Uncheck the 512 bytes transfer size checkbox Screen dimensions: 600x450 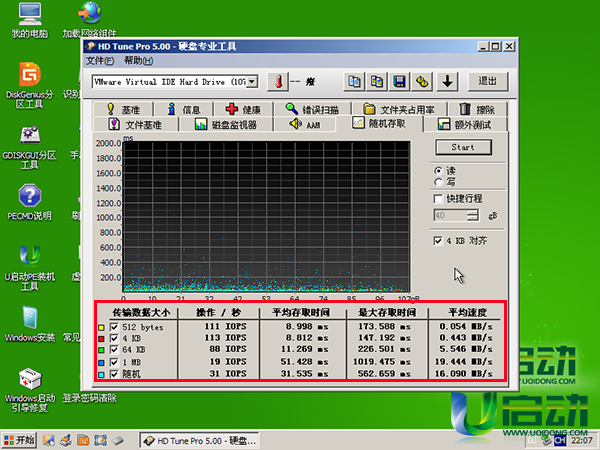coord(114,327)
